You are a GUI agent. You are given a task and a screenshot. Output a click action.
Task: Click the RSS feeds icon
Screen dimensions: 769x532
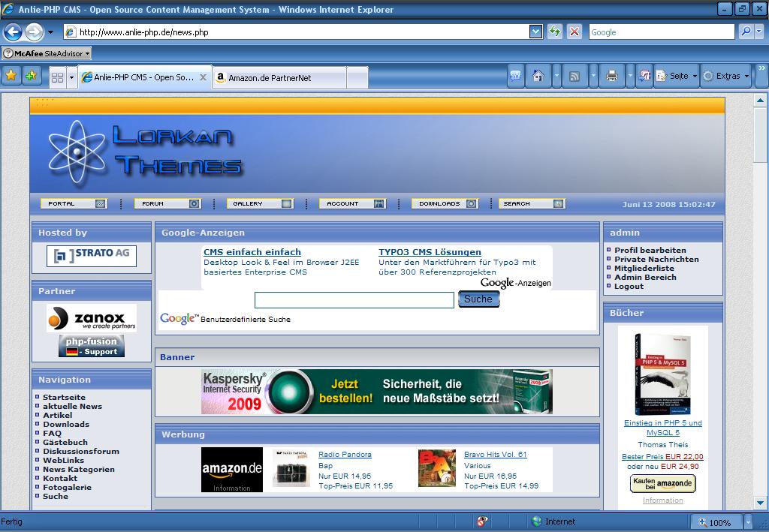click(x=574, y=76)
